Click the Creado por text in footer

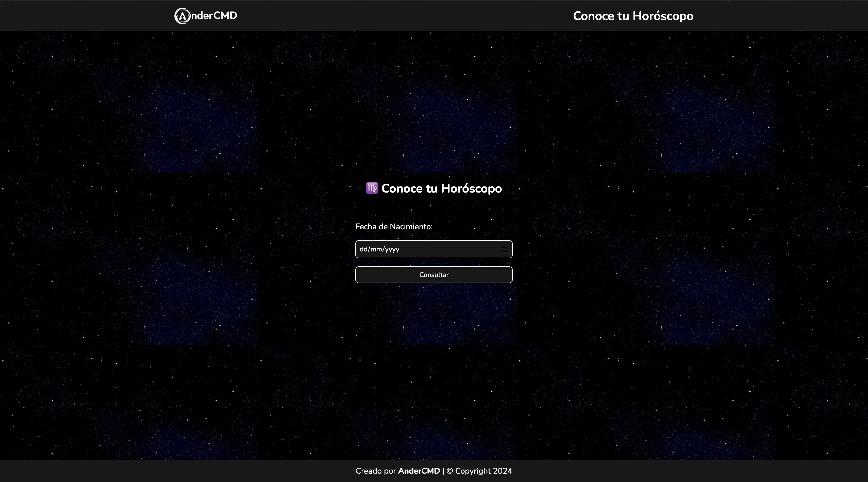point(375,471)
